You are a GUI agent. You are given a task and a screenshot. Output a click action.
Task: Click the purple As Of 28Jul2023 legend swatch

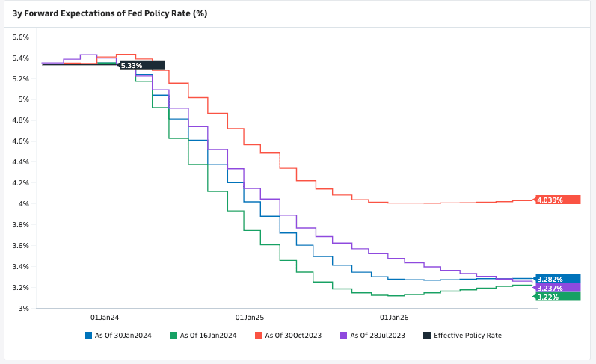tap(343, 336)
